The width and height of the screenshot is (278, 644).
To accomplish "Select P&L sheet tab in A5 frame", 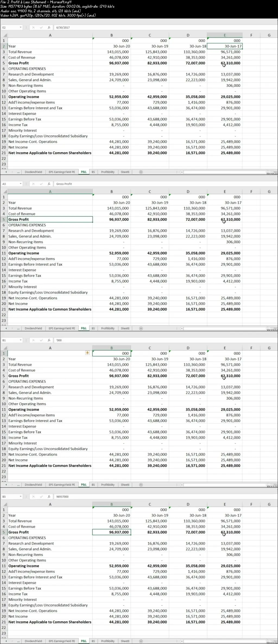I will pyautogui.click(x=84, y=328).
